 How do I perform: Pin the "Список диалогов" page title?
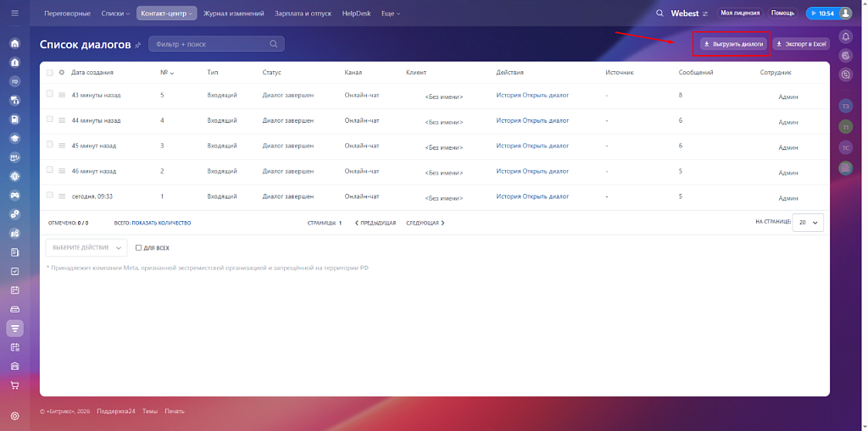click(138, 44)
